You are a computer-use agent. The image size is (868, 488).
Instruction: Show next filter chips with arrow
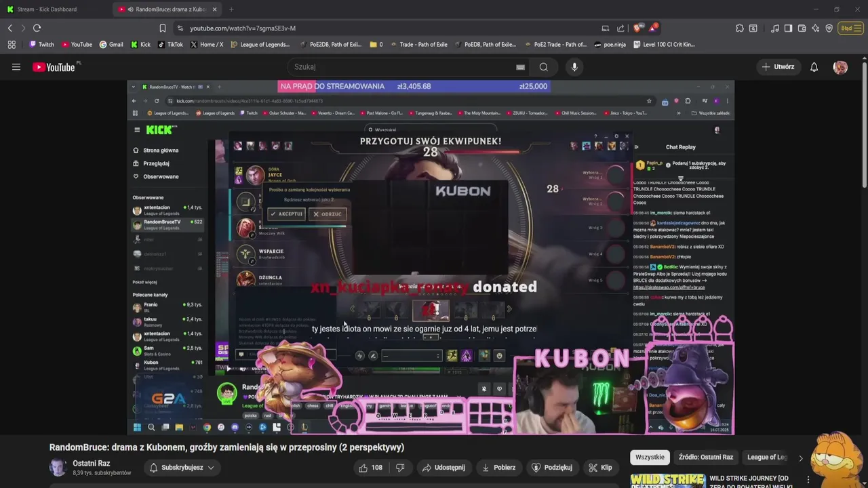coord(800,457)
